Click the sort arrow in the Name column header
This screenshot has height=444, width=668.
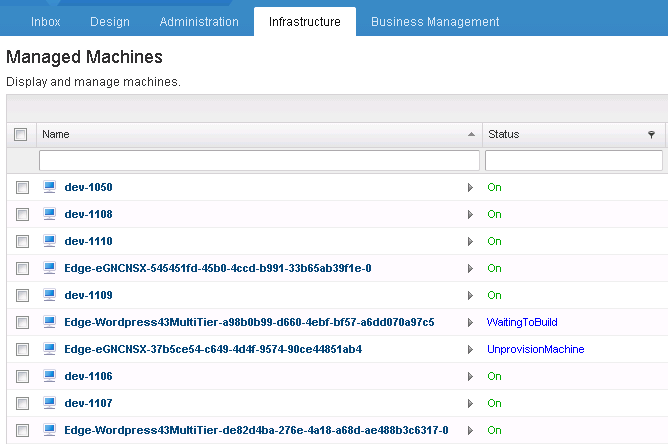tap(471, 134)
